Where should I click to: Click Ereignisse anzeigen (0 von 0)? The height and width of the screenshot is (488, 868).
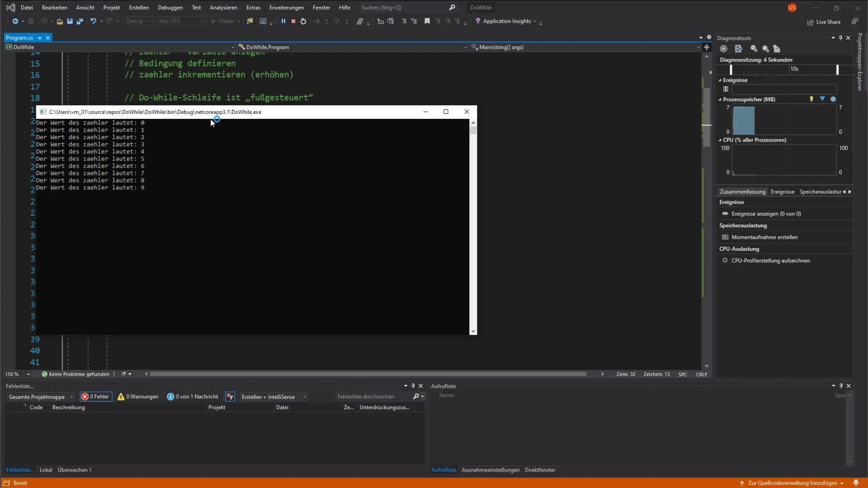coord(766,214)
